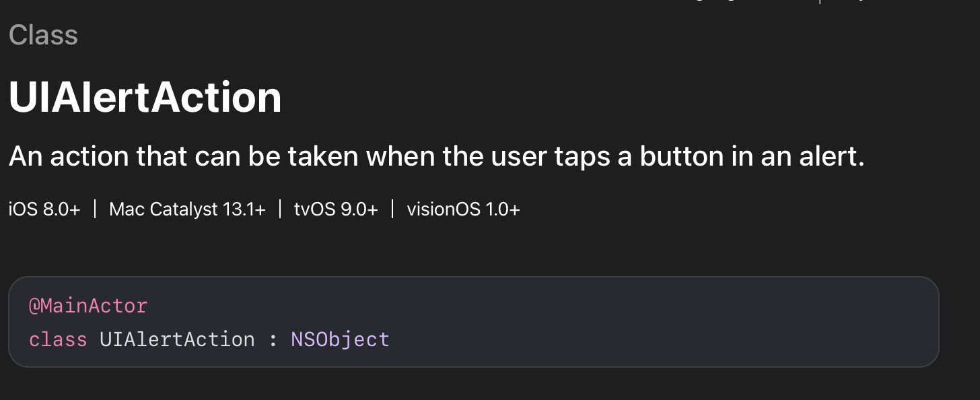Viewport: 980px width, 400px height.
Task: Click the @MainActor attribute in the declaration
Action: pos(88,306)
